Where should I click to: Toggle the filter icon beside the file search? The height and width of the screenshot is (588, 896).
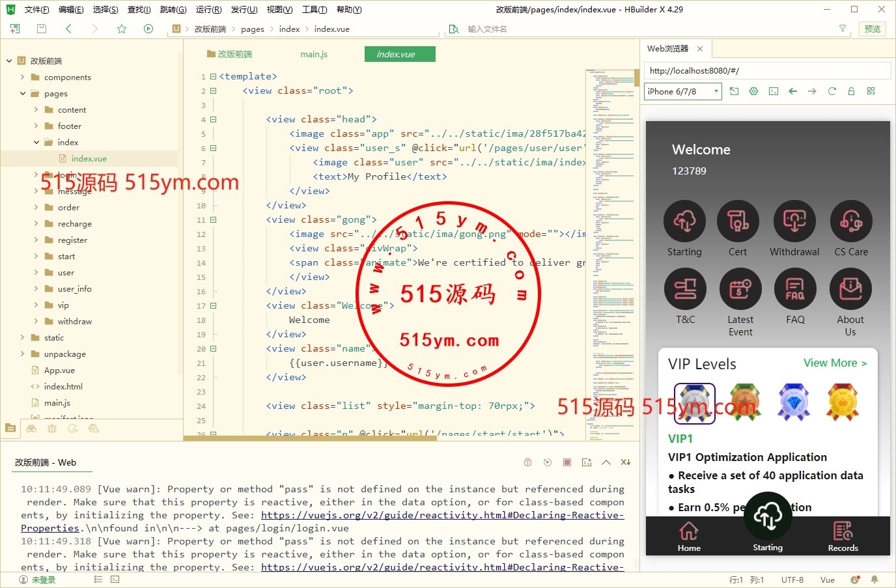(x=843, y=29)
